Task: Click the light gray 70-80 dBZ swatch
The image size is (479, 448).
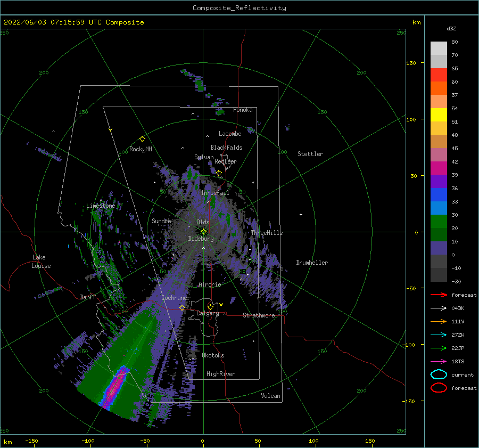Action: click(439, 48)
